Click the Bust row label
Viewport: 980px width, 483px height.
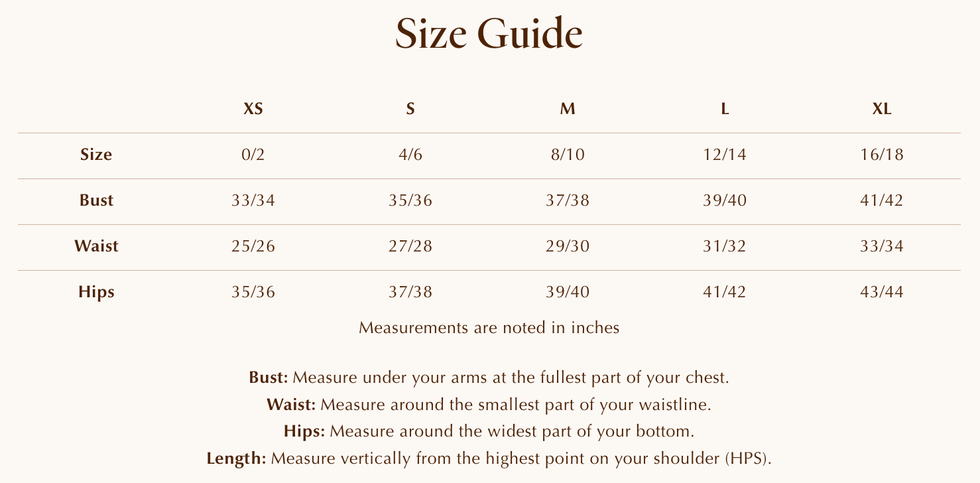(96, 200)
